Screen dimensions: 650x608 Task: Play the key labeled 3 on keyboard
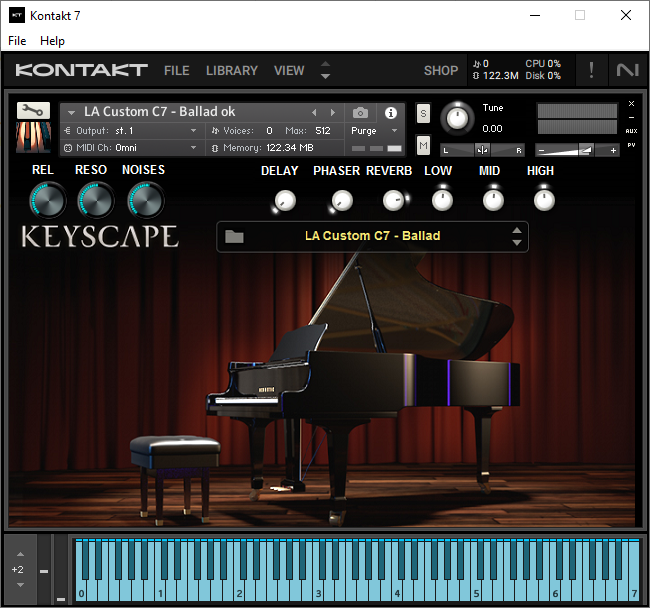coord(318,593)
